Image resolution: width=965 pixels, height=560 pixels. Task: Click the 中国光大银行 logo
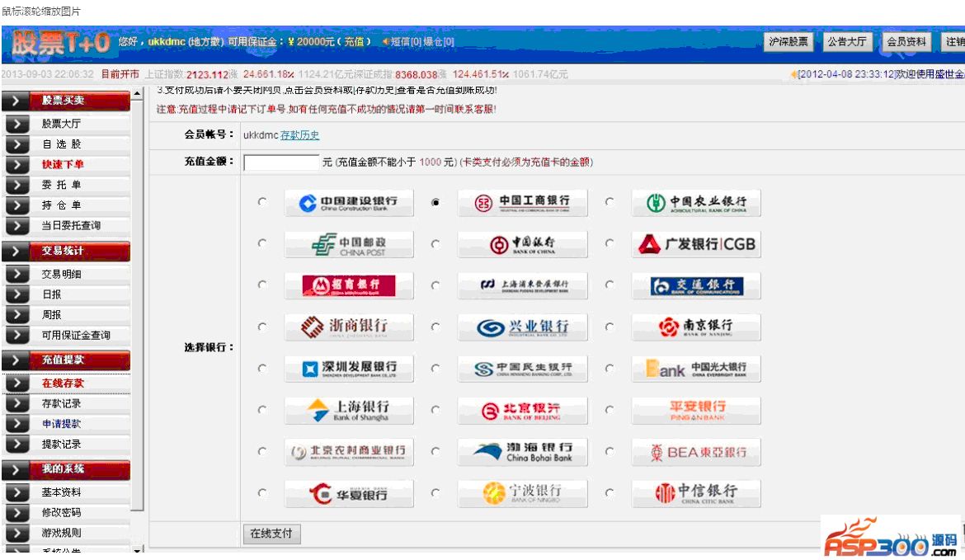696,369
